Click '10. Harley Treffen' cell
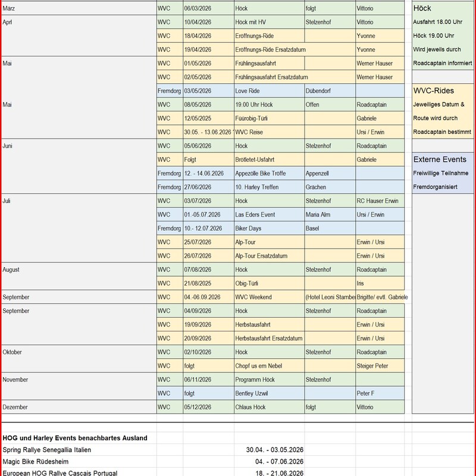Image resolution: width=476 pixels, height=476 pixels. 269,187
